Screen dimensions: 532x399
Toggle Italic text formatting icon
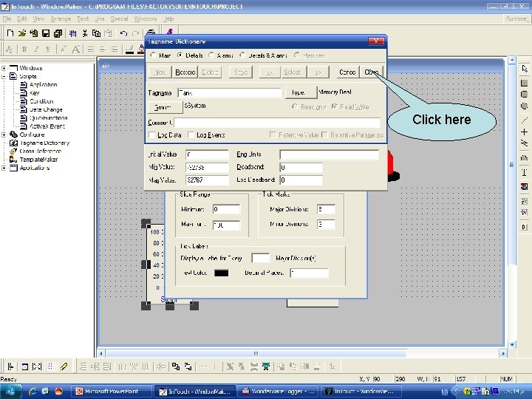36,50
